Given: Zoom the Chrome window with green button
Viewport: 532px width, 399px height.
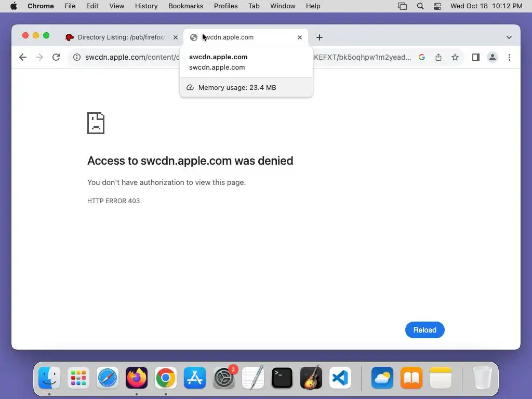Looking at the screenshot, I should pos(46,35).
